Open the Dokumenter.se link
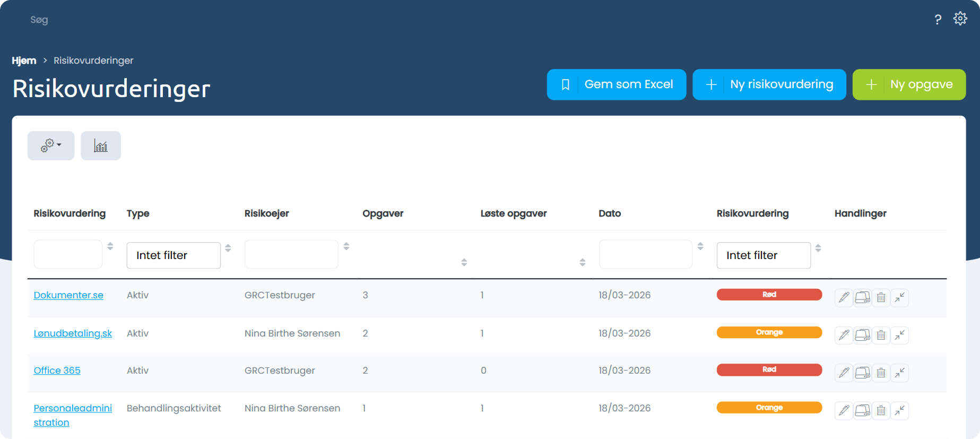Screen dimensions: 980x439 [68, 295]
